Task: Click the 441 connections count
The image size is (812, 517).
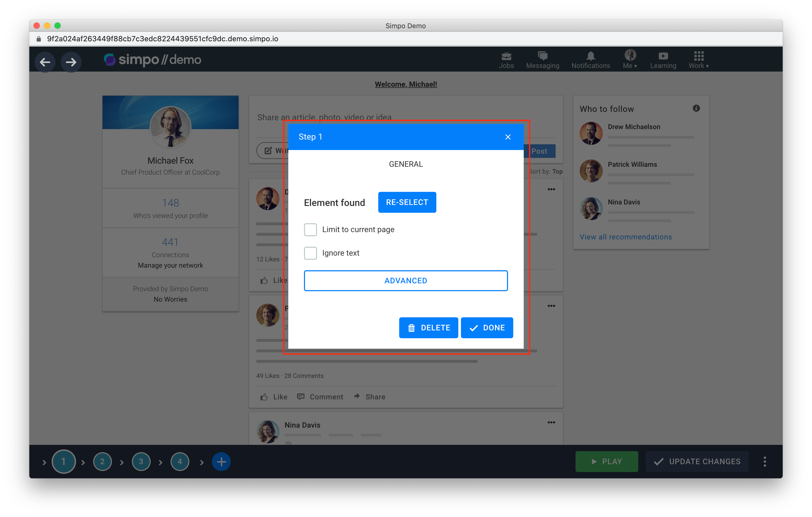Action: [170, 242]
